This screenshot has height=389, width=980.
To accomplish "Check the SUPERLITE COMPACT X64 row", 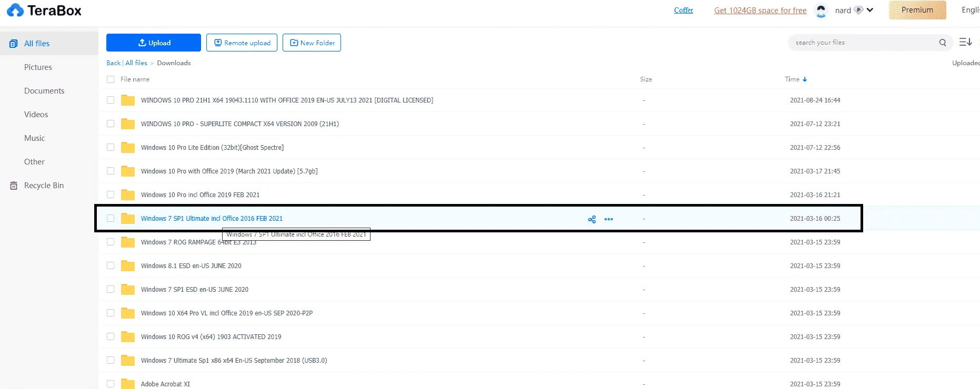I will coord(111,124).
